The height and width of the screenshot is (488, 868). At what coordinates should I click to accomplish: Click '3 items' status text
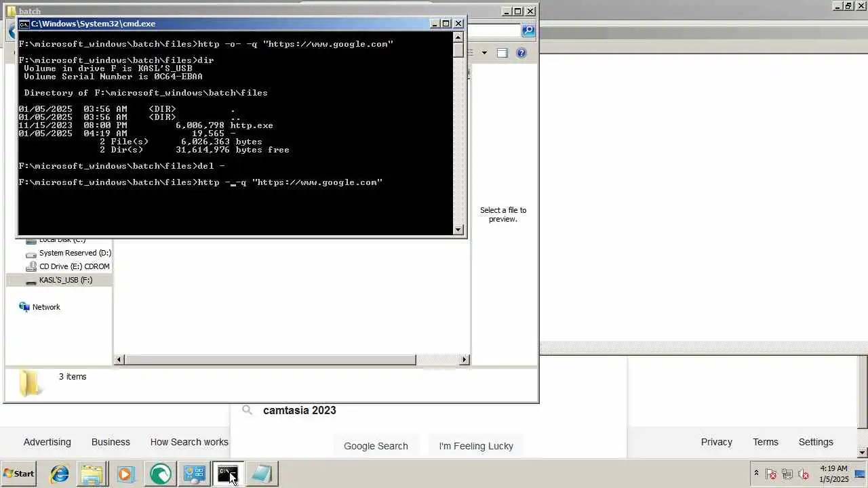point(73,377)
